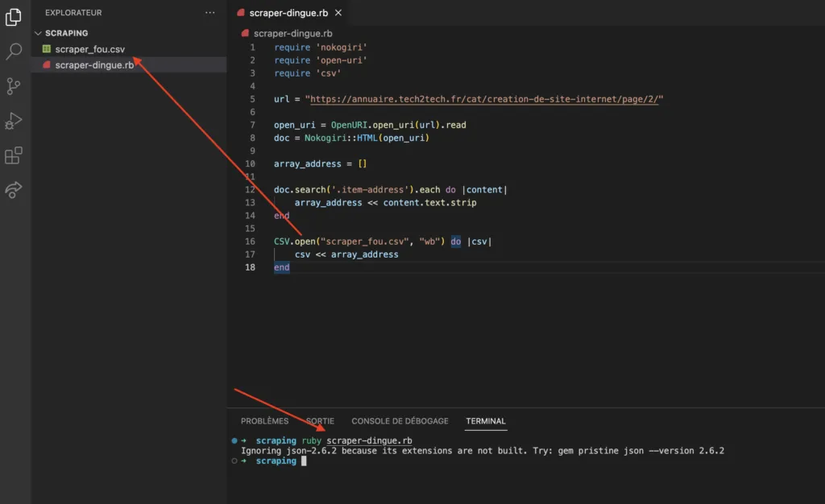Switch to the scraper-dingue.rb editor tab
The width and height of the screenshot is (825, 504).
coord(288,13)
